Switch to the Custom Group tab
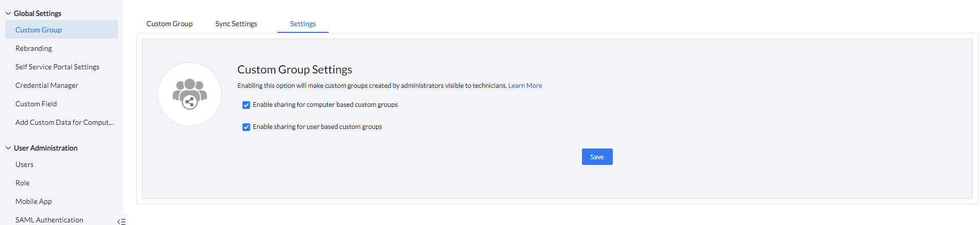The height and width of the screenshot is (225, 980). [169, 24]
